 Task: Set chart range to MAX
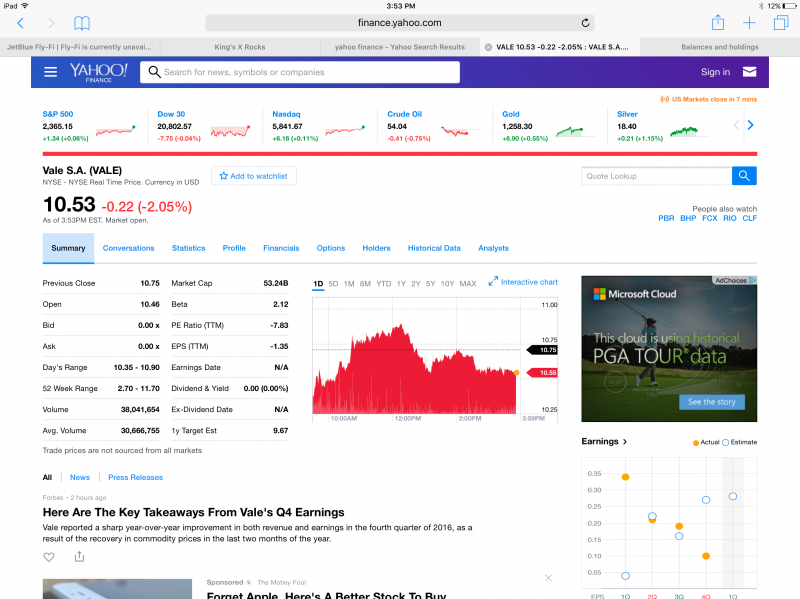pyautogui.click(x=467, y=284)
